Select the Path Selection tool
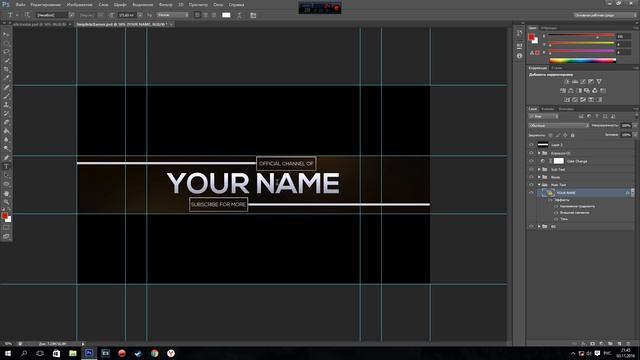This screenshot has height=360, width=640. [6, 175]
